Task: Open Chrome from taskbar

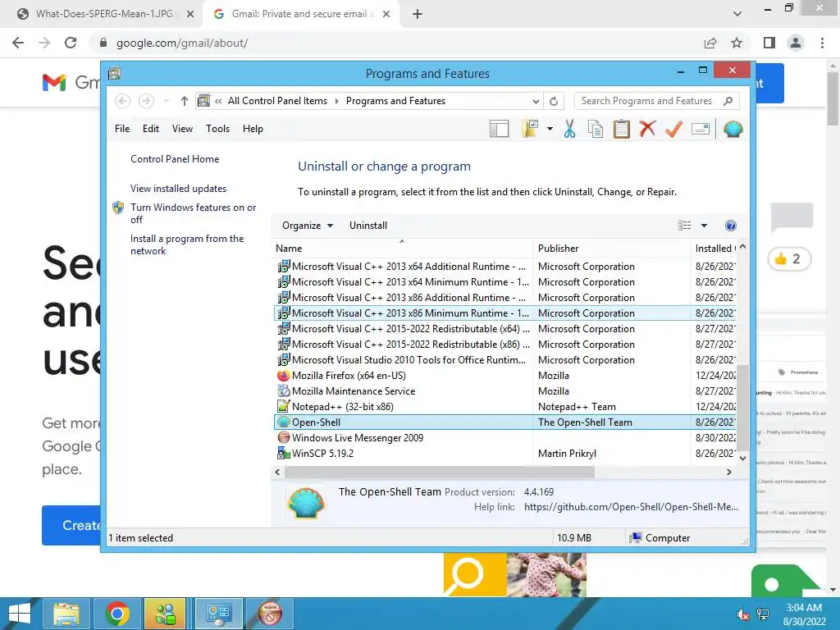Action: [116, 614]
